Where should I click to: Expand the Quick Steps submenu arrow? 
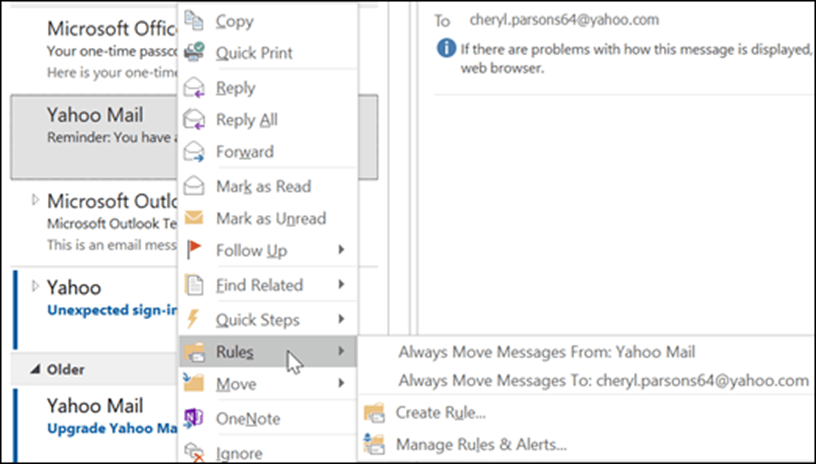(341, 318)
